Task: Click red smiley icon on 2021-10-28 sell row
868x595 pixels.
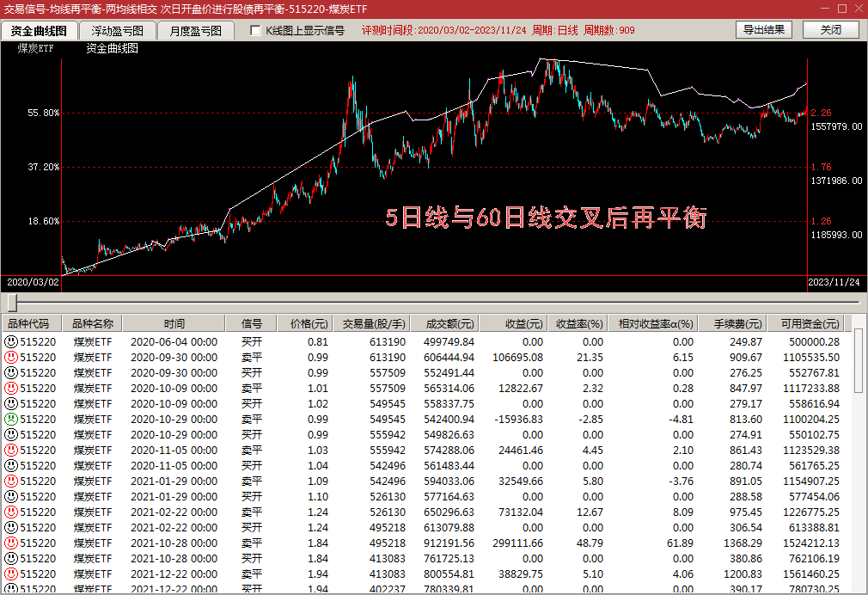Action: tap(10, 543)
